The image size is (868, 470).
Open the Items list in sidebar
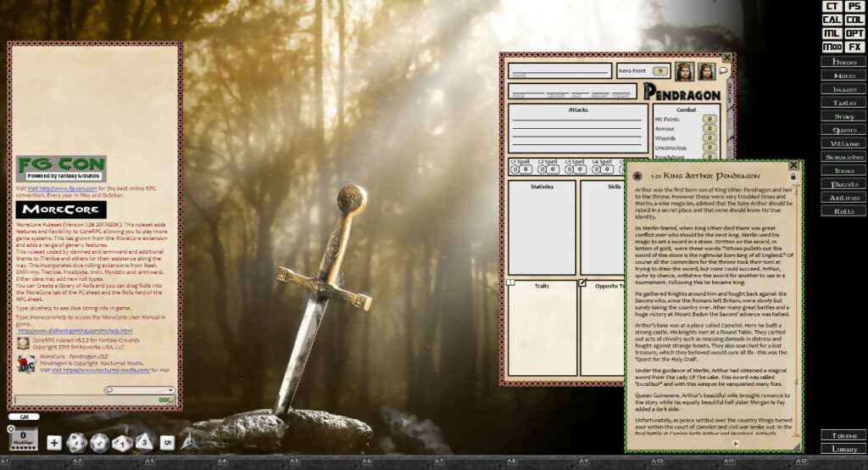point(844,171)
